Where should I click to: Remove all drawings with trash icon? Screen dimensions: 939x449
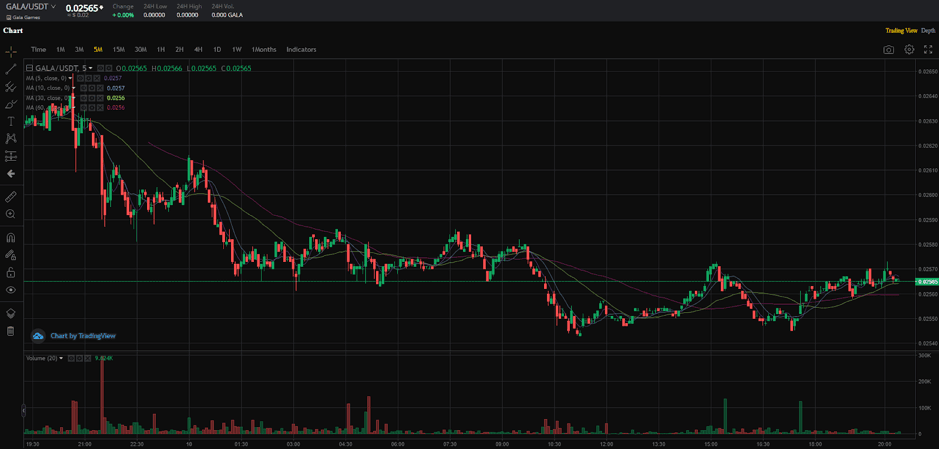click(x=11, y=331)
